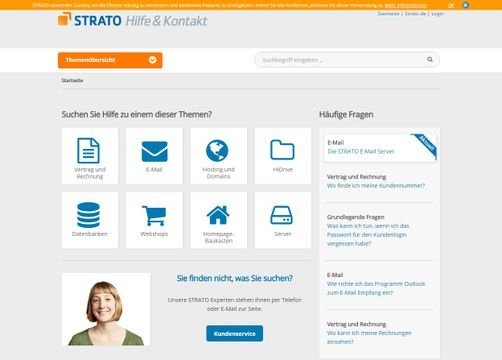Open Wo finde ich meine Kundennummer link

pos(376,186)
